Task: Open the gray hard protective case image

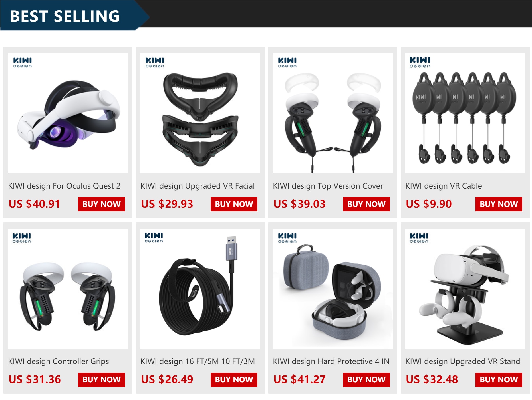Action: 333,289
